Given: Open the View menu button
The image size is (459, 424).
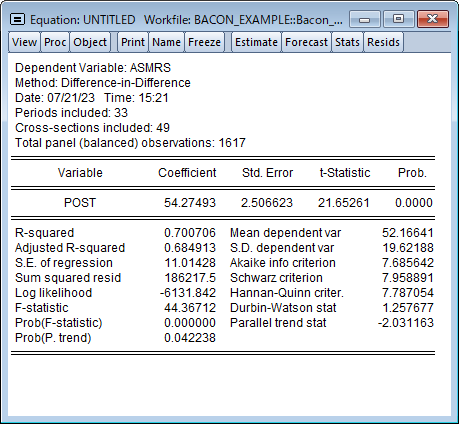Looking at the screenshot, I should (x=24, y=42).
